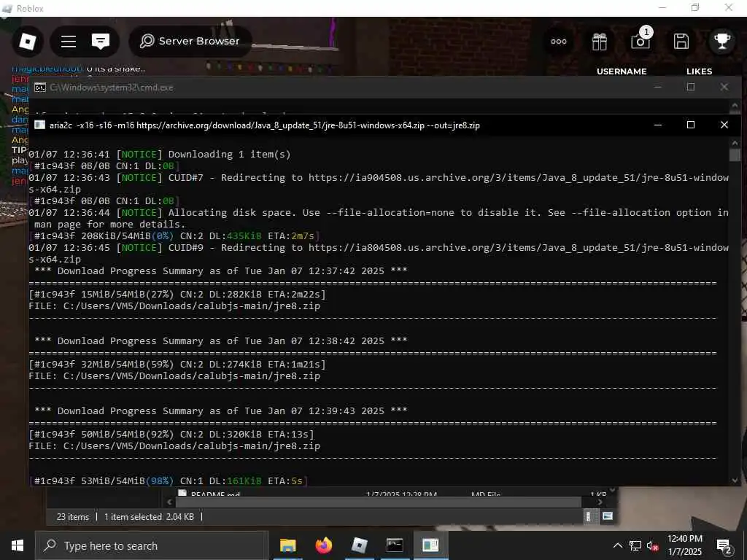Switch to the command prompt taskbar icon
This screenshot has height=560, width=747.
click(395, 545)
